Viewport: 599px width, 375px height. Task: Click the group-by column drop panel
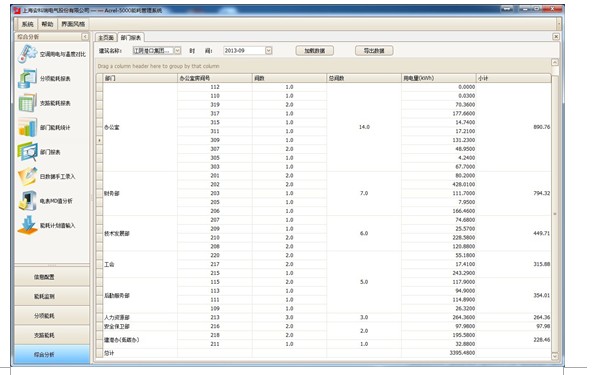[x=322, y=66]
